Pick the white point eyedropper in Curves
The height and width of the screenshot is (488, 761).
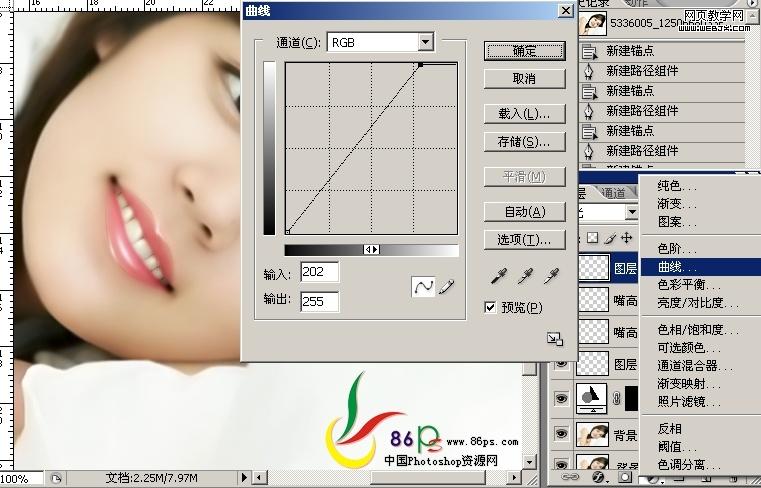[x=551, y=276]
